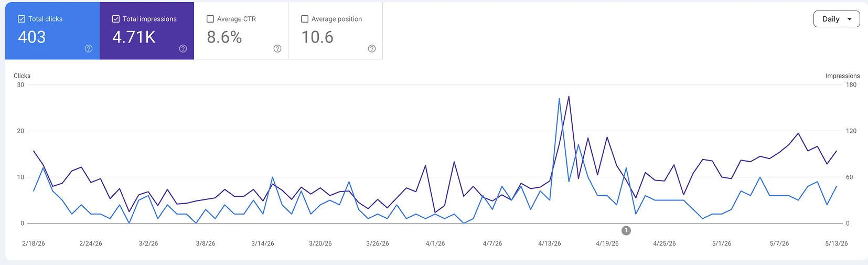Click the 120 impressions axis label
This screenshot has height=265, width=868.
[x=851, y=131]
